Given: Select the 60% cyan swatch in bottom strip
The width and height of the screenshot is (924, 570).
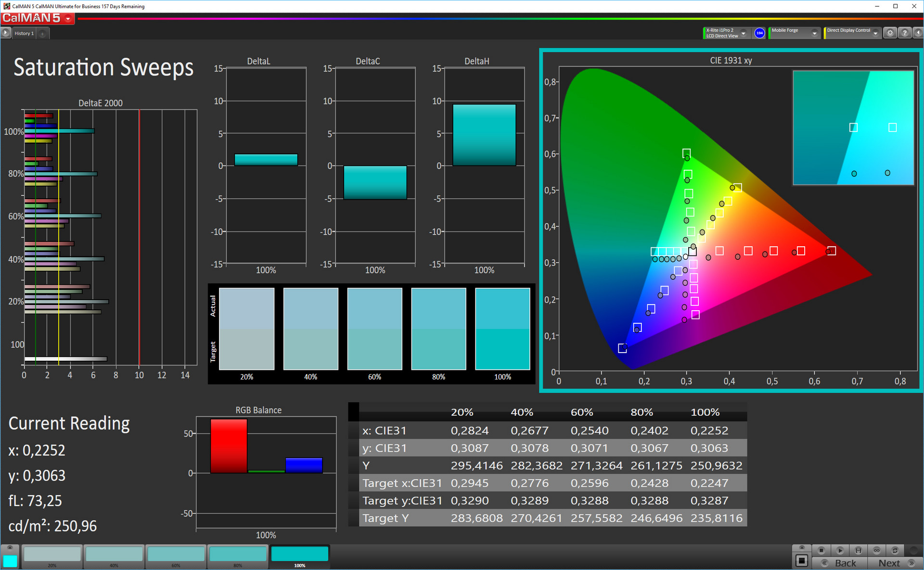Looking at the screenshot, I should (176, 554).
